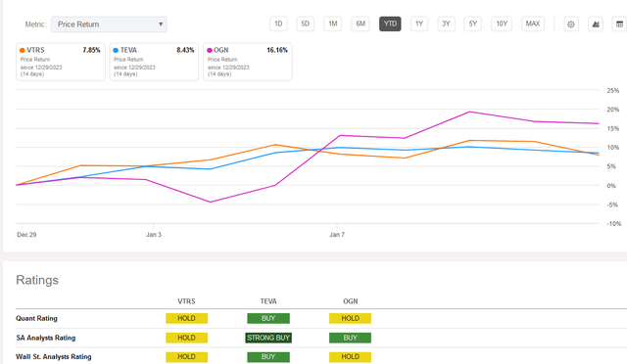Select the 5Y time range

coord(472,24)
